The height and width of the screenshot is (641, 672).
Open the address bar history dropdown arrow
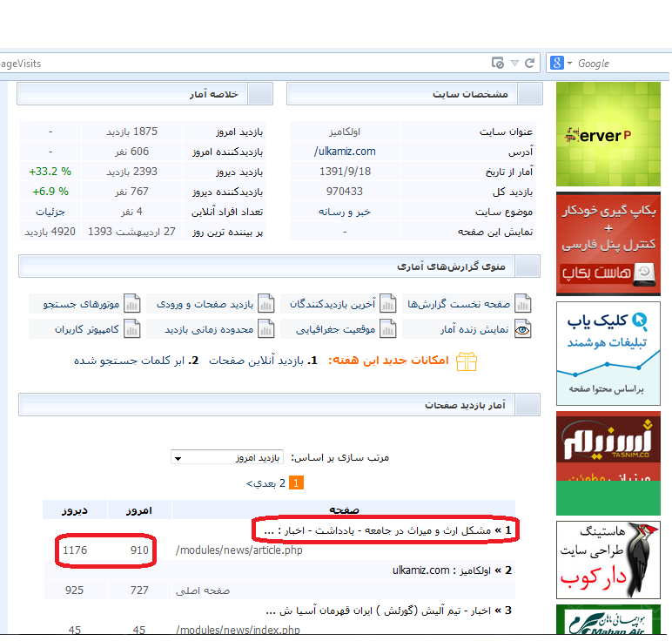(514, 64)
